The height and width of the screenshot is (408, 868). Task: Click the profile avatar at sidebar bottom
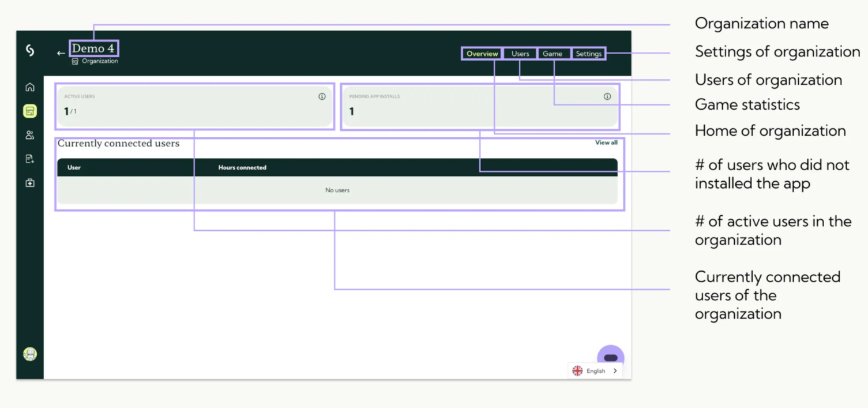click(x=30, y=354)
